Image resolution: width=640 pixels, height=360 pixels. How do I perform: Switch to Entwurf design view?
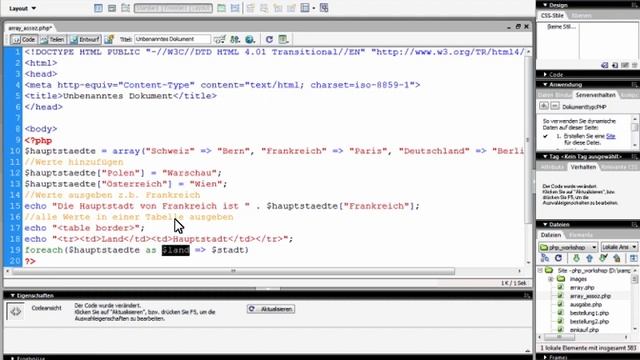pos(85,39)
